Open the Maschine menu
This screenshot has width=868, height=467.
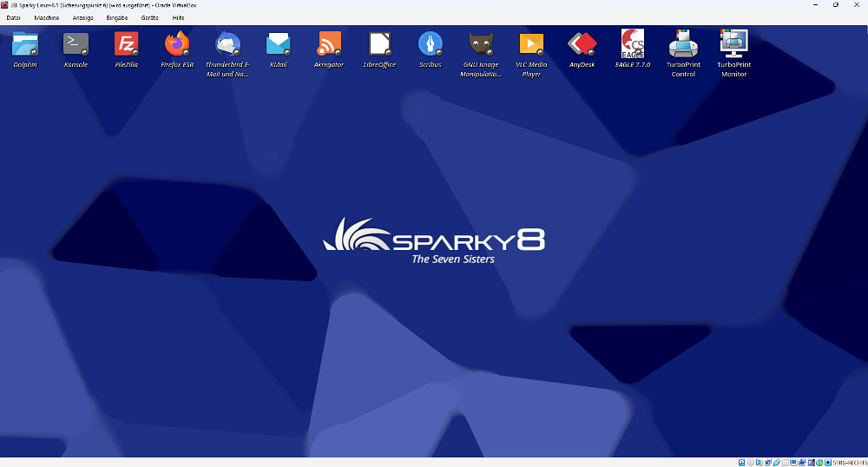(47, 17)
